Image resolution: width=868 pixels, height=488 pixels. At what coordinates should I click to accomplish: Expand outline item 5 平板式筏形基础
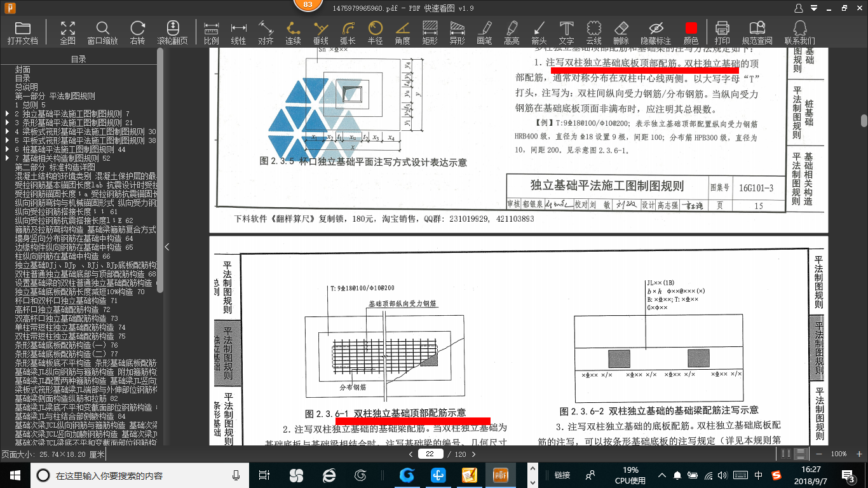[x=6, y=140]
